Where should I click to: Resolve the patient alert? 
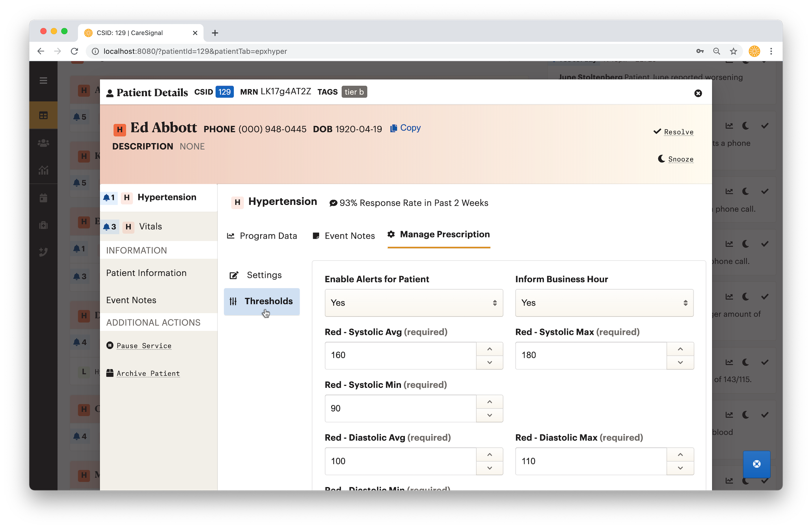(674, 132)
